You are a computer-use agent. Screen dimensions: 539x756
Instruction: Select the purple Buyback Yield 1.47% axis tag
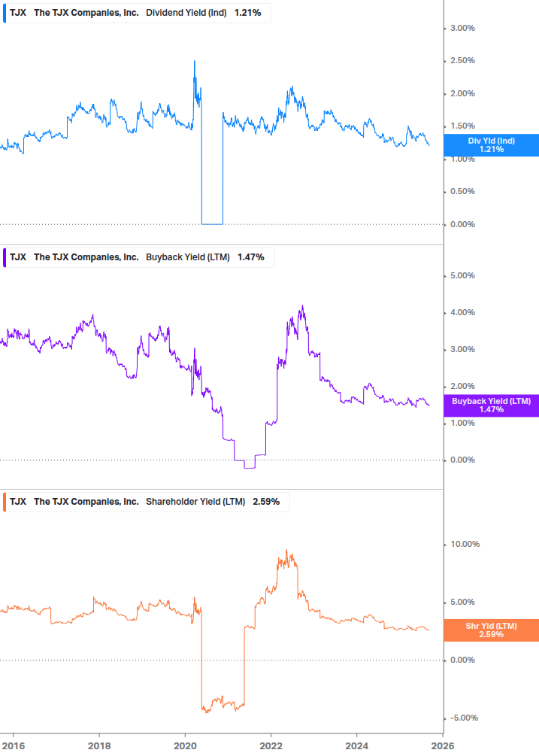point(492,405)
